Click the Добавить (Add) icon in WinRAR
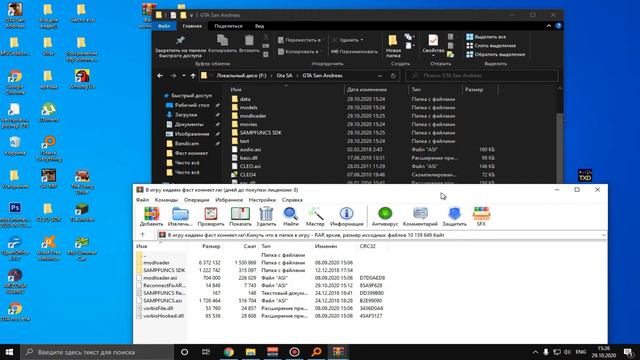The image size is (640, 360). 151,216
